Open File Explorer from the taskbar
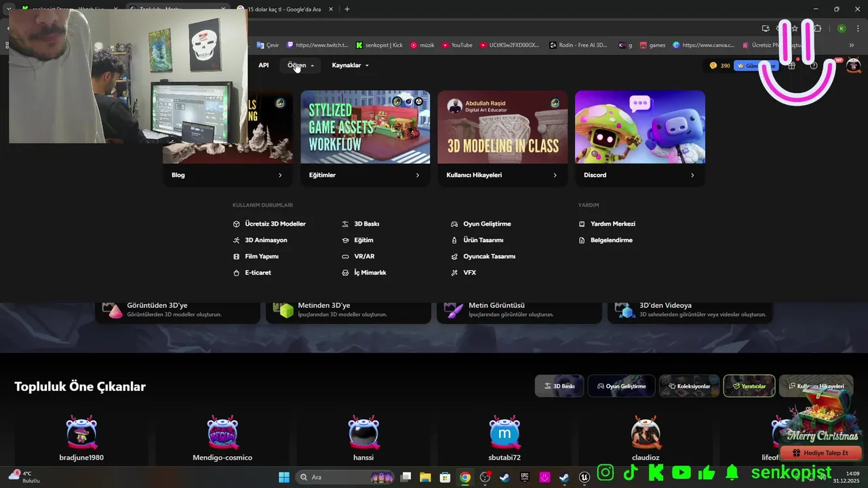This screenshot has width=868, height=488. pos(425,477)
